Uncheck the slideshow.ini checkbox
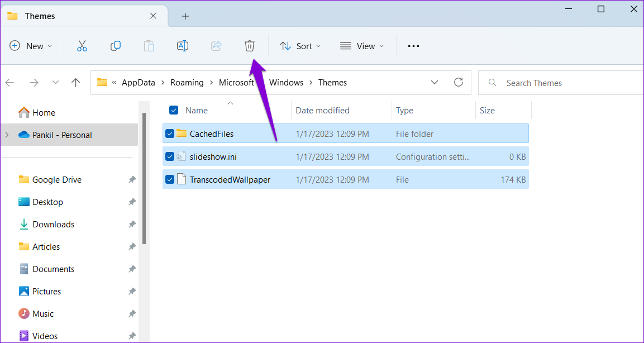644x343 pixels. (x=170, y=157)
